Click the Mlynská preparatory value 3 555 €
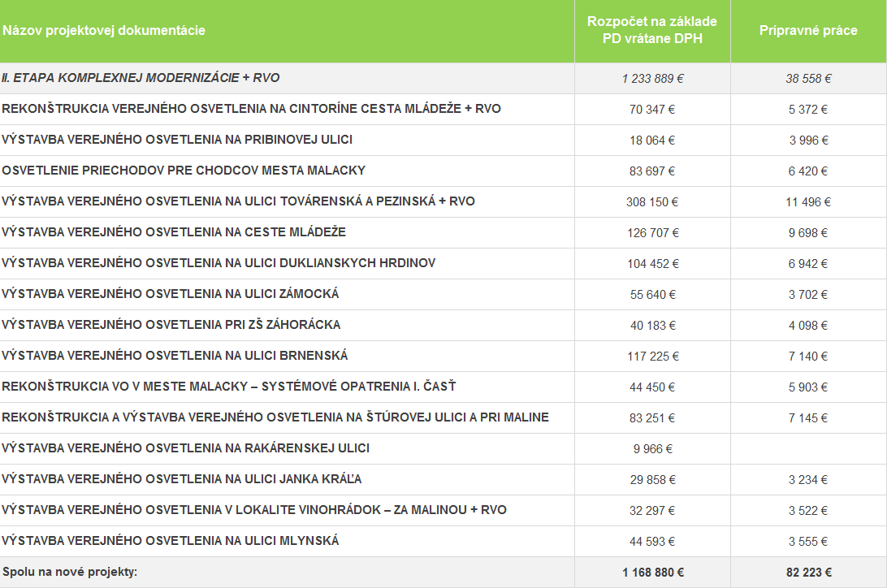This screenshot has width=887, height=588. (808, 542)
